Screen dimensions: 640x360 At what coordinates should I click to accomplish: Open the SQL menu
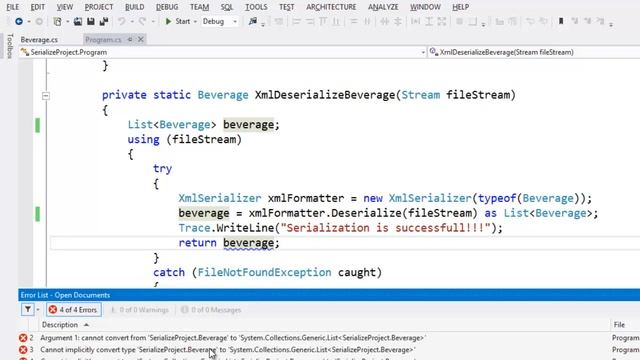pyautogui.click(x=227, y=7)
